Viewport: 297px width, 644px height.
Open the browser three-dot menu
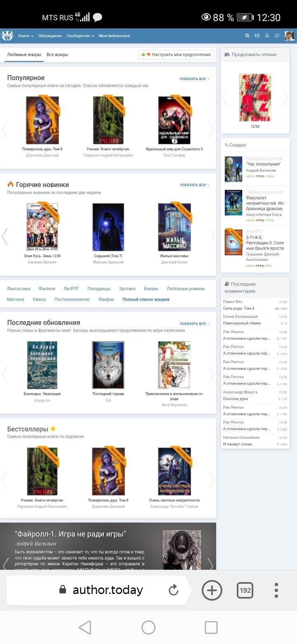[x=276, y=590]
